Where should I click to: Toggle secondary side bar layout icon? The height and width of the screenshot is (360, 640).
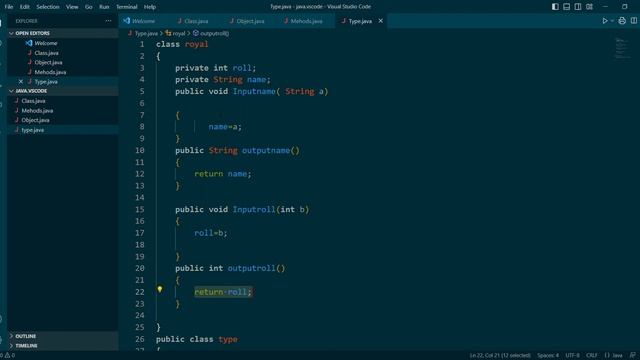(578, 7)
